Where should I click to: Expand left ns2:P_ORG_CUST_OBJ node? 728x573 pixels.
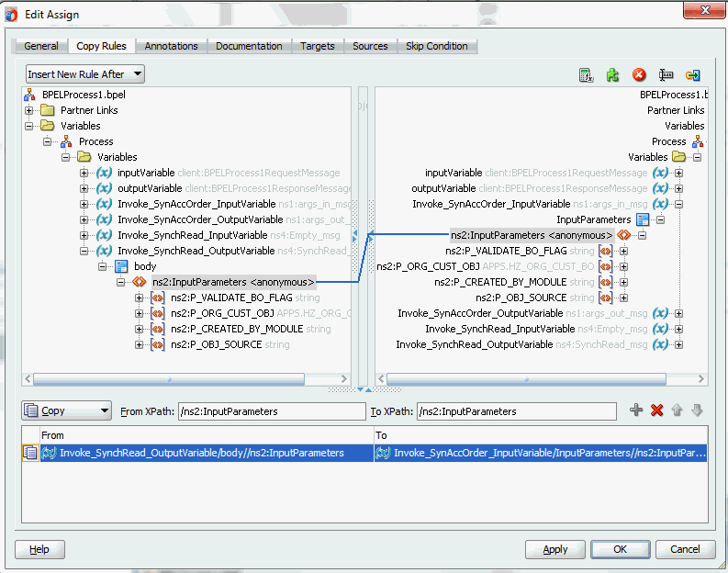tap(139, 313)
